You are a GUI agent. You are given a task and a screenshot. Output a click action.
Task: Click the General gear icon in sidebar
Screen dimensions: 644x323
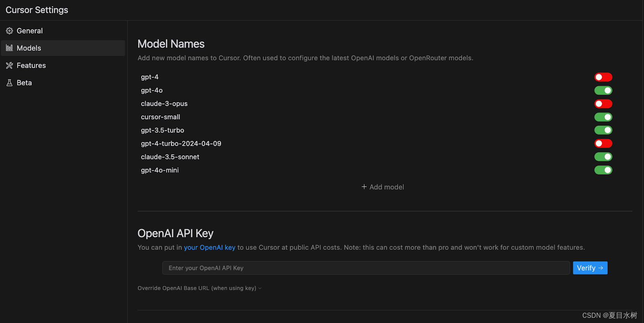(9, 31)
